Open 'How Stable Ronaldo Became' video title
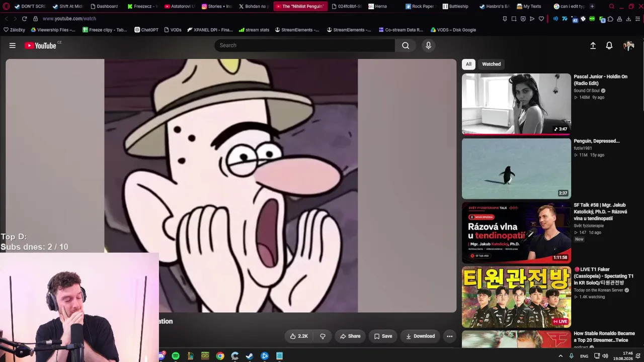Screen dimensions: 644x362 tap(604, 337)
